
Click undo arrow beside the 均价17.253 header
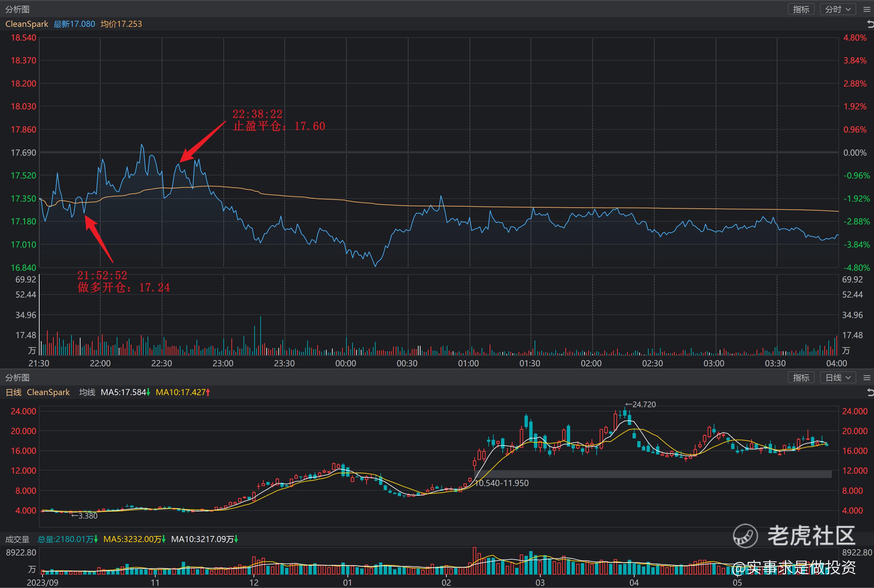pos(870,24)
